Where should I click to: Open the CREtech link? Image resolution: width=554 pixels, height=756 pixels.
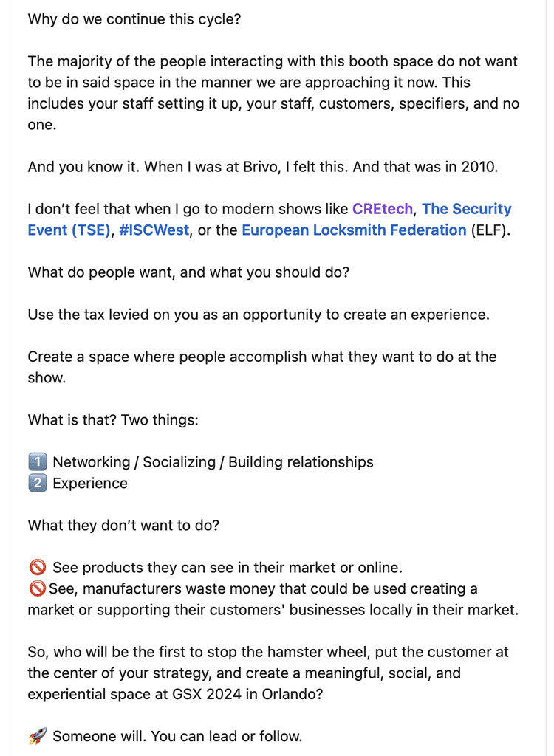pyautogui.click(x=382, y=209)
